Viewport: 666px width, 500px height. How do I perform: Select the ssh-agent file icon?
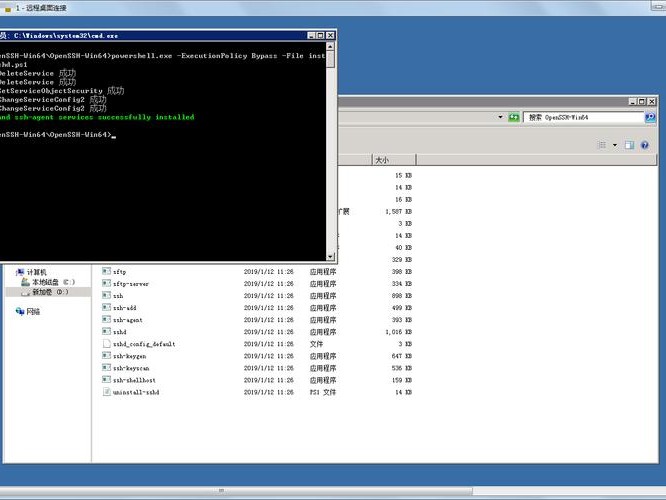click(x=106, y=319)
